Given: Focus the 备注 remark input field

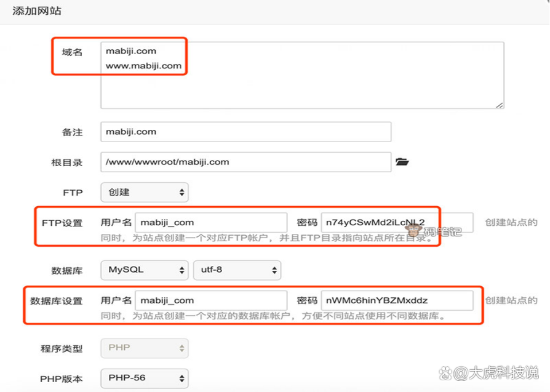Looking at the screenshot, I should 246,132.
